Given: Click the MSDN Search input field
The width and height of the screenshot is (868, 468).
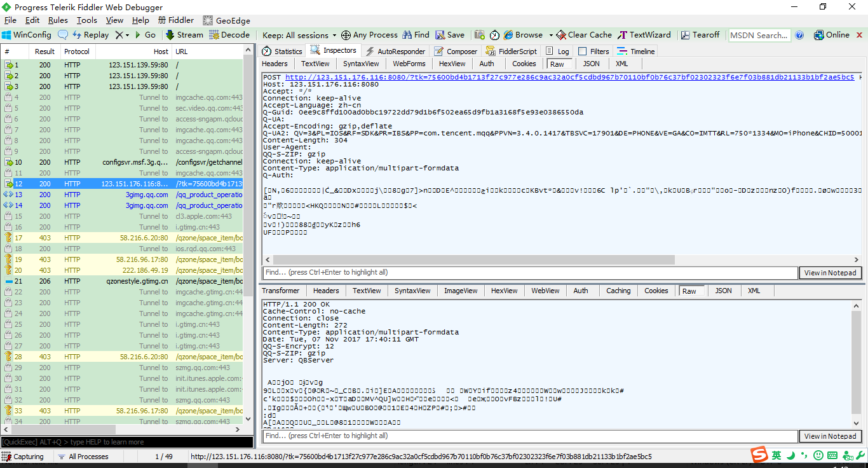Looking at the screenshot, I should click(x=759, y=36).
